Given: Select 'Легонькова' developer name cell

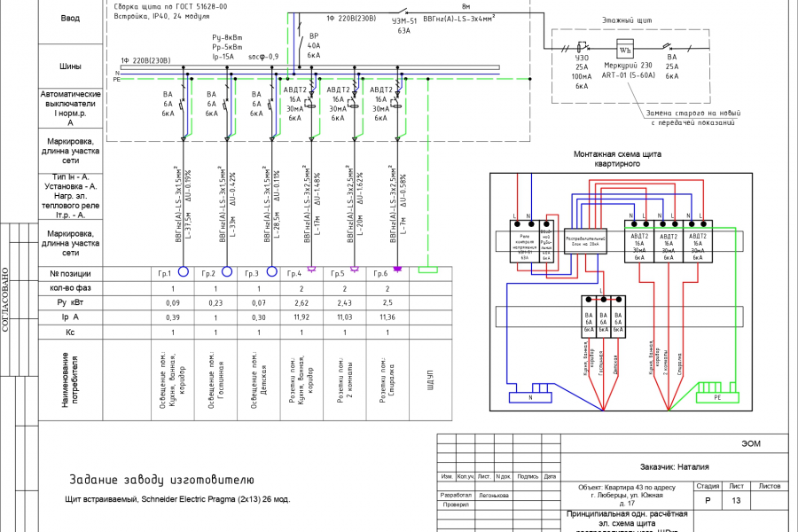Looking at the screenshot, I should pyautogui.click(x=494, y=495).
